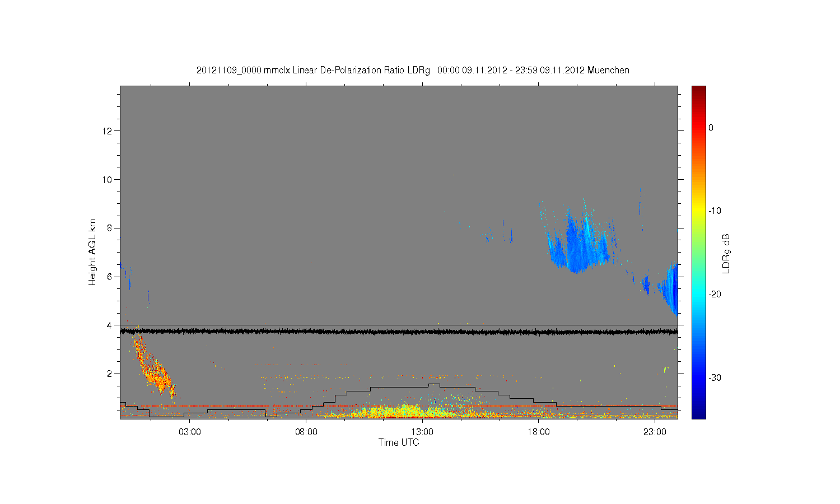Click the blue cloud at right edge near 23:59

(670, 288)
